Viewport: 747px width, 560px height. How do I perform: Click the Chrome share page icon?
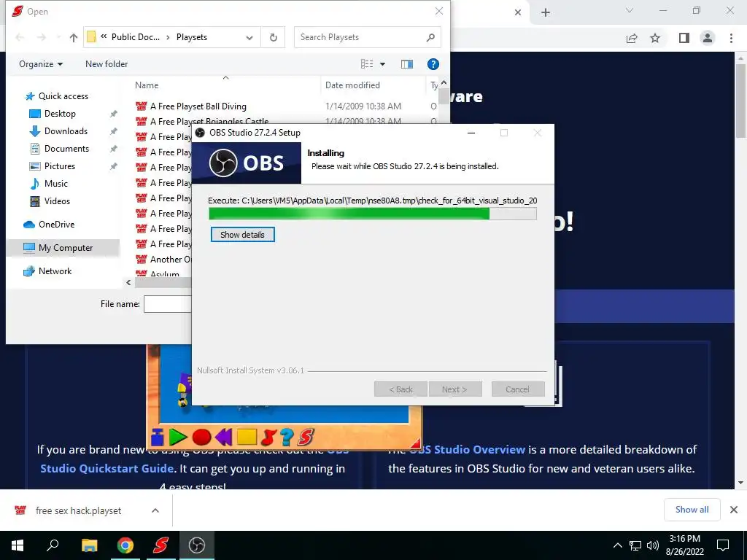(x=632, y=38)
